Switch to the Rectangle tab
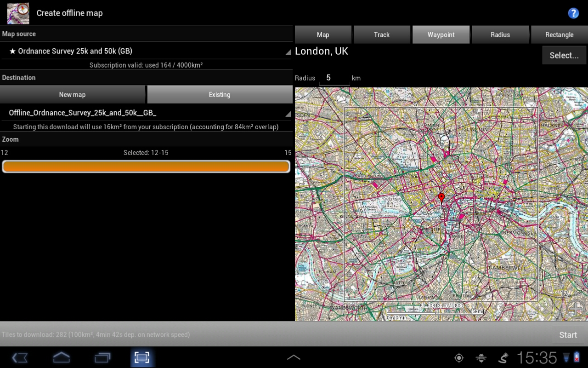The height and width of the screenshot is (368, 588). pos(559,35)
